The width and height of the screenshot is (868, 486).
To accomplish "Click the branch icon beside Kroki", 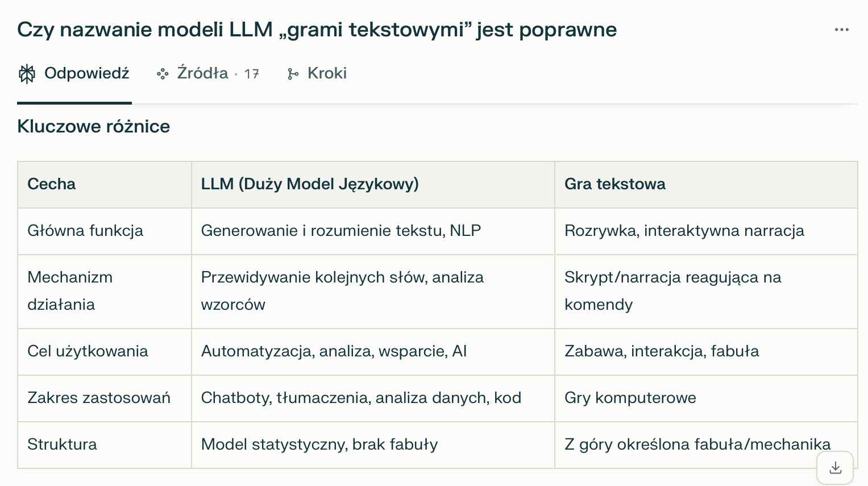I will (293, 74).
